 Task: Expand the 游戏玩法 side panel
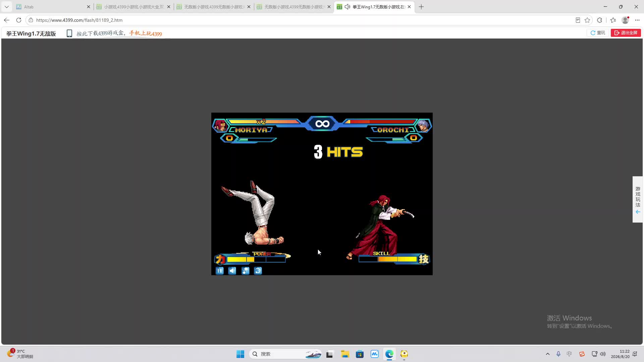point(638,199)
